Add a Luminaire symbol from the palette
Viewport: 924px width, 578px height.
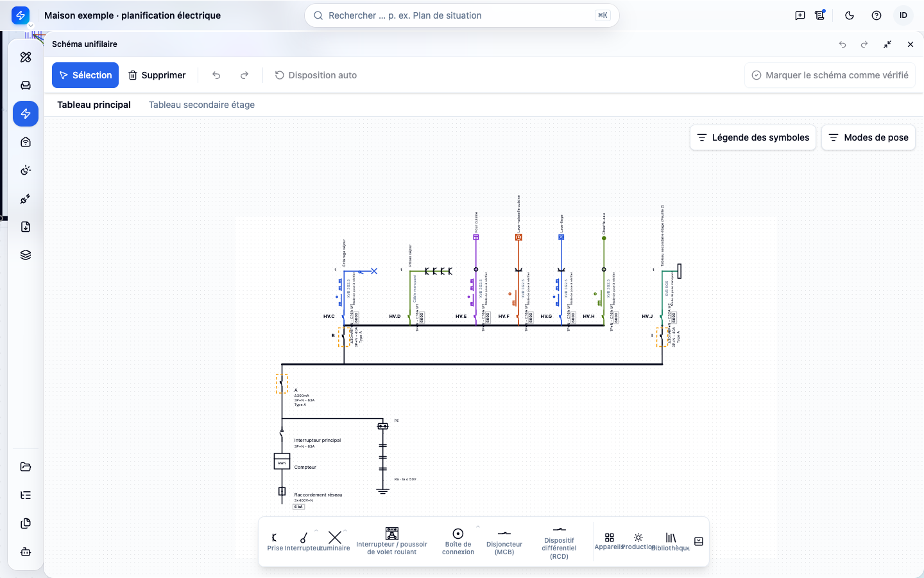pos(334,541)
